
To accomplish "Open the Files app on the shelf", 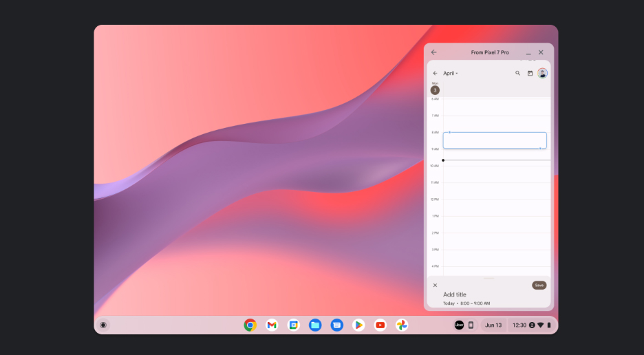I will click(315, 325).
